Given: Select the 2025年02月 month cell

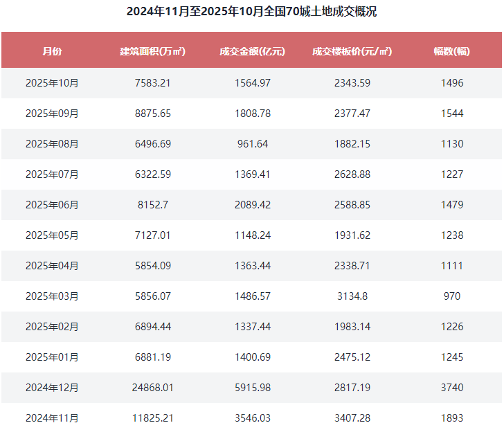Looking at the screenshot, I should point(52,327).
